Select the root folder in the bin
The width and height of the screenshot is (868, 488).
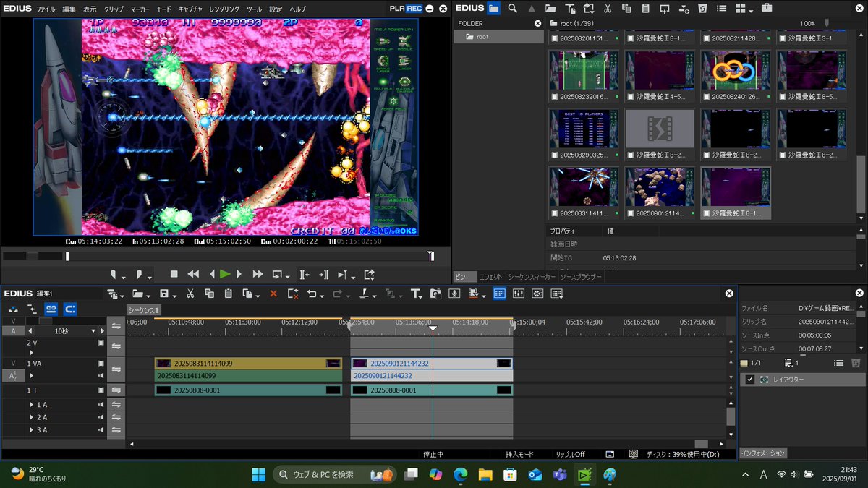click(498, 36)
